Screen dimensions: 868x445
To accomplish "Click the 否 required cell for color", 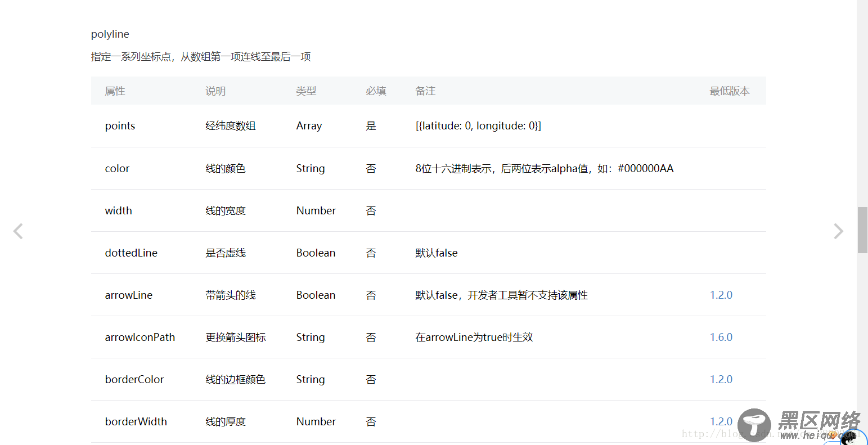I will tap(371, 168).
